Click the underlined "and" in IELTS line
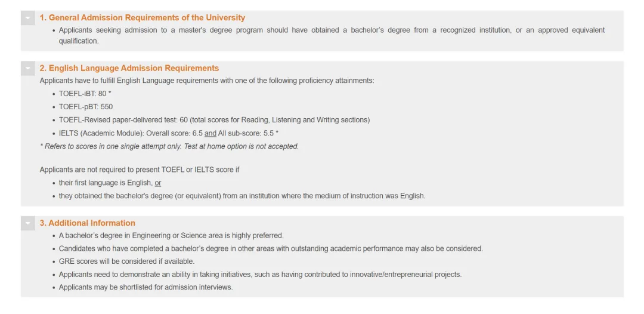Screen dimensions: 644x314 [x=210, y=133]
